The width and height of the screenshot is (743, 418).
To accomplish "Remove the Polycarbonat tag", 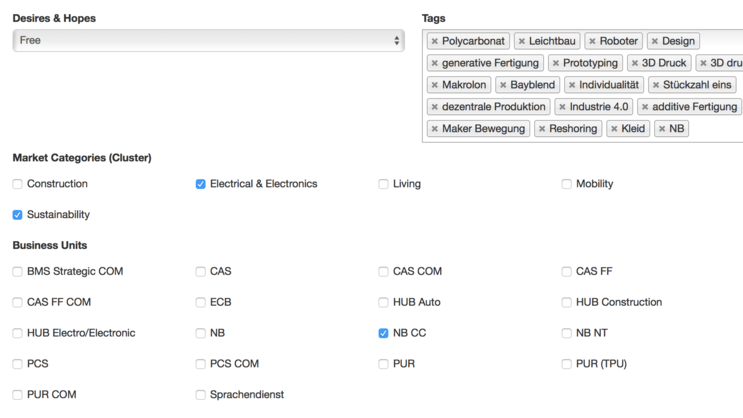I will pos(435,41).
